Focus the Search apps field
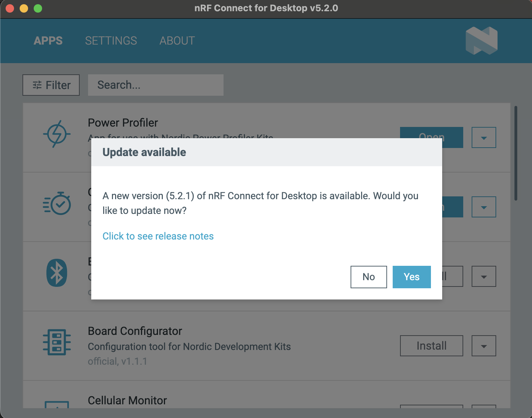The height and width of the screenshot is (418, 532). (x=156, y=85)
